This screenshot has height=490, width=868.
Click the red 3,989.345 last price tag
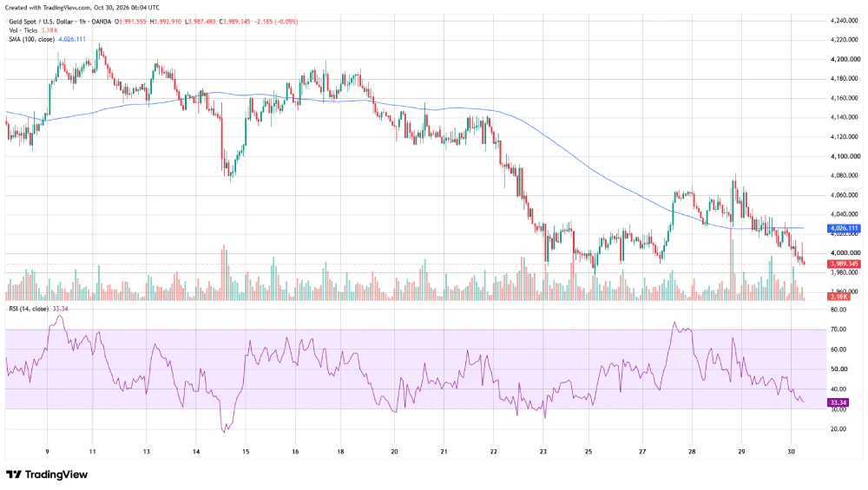tap(844, 264)
